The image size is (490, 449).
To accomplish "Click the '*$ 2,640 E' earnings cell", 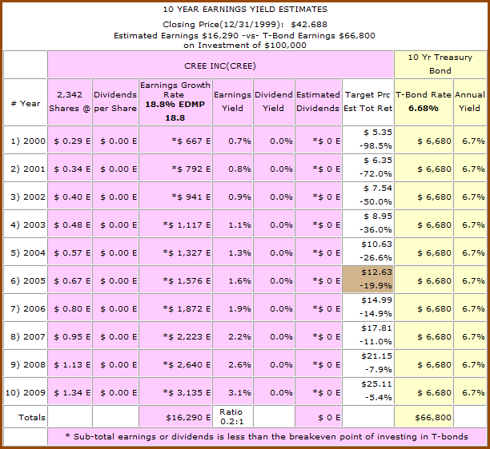I will (175, 364).
